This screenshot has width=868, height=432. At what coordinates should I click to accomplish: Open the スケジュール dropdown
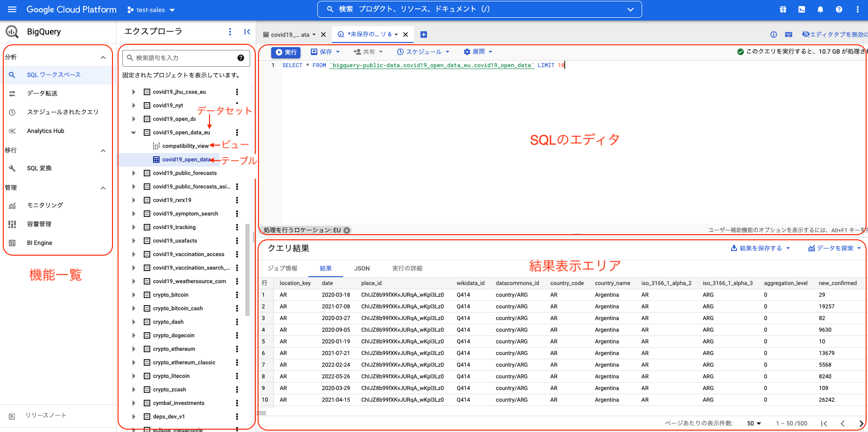[x=423, y=52]
